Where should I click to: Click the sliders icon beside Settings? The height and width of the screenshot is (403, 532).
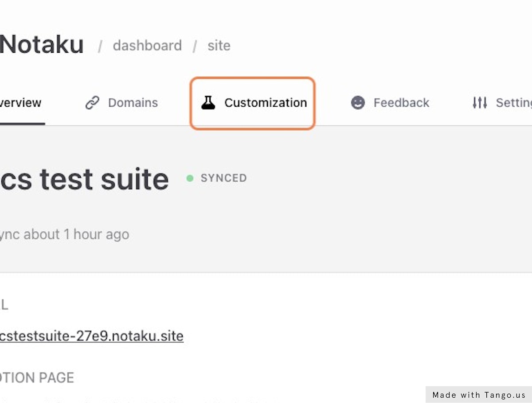pyautogui.click(x=480, y=103)
